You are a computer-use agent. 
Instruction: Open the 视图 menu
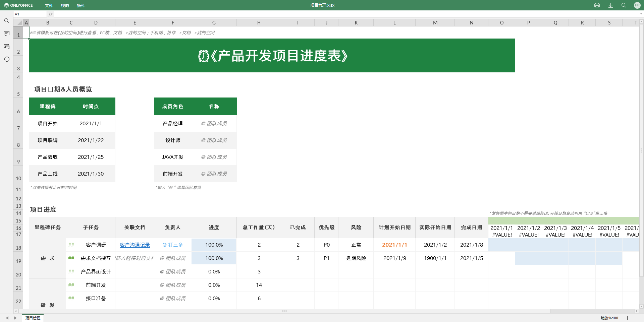click(65, 5)
